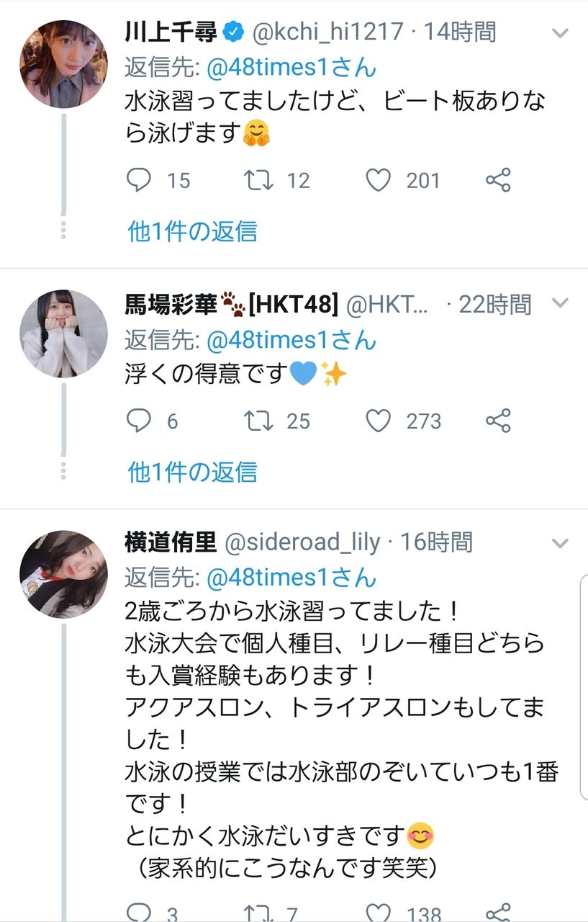588x922 pixels.
Task: Reply to 横道侑里's tweet
Action: (x=138, y=913)
